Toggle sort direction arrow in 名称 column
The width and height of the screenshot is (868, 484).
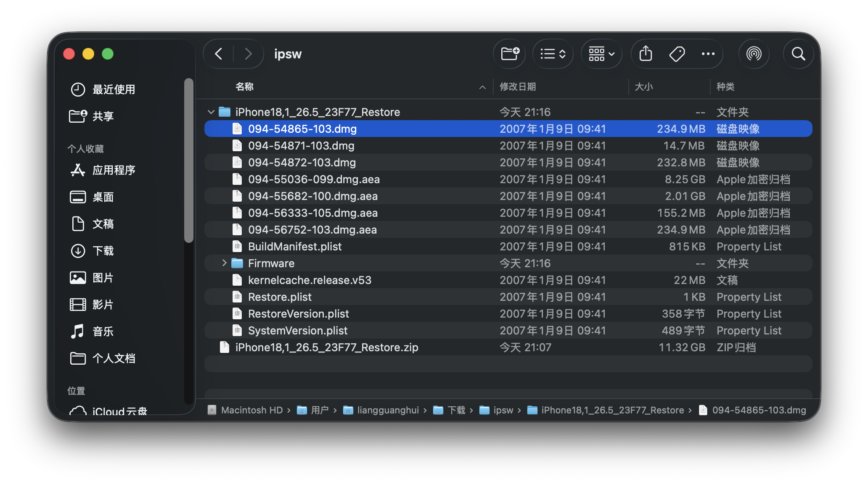(482, 87)
